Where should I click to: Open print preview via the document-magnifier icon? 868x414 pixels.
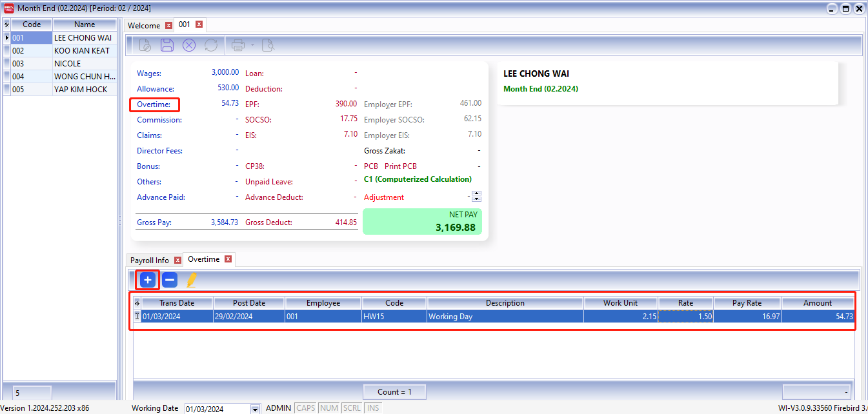[x=268, y=44]
